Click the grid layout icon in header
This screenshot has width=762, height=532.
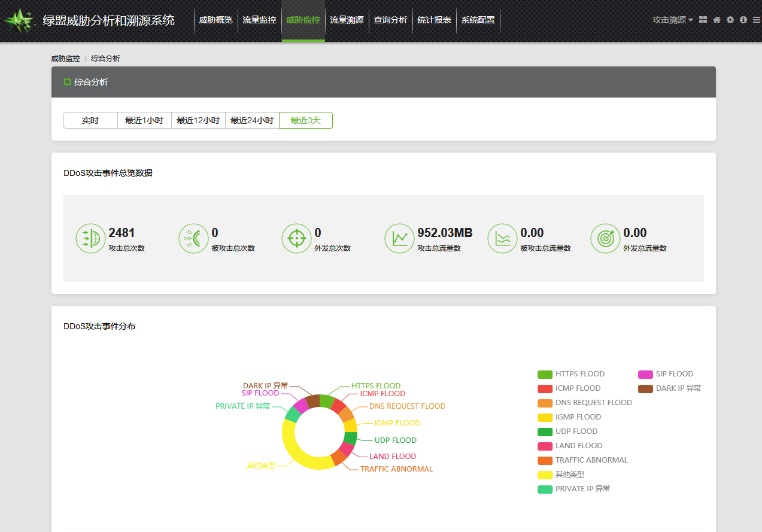click(703, 20)
